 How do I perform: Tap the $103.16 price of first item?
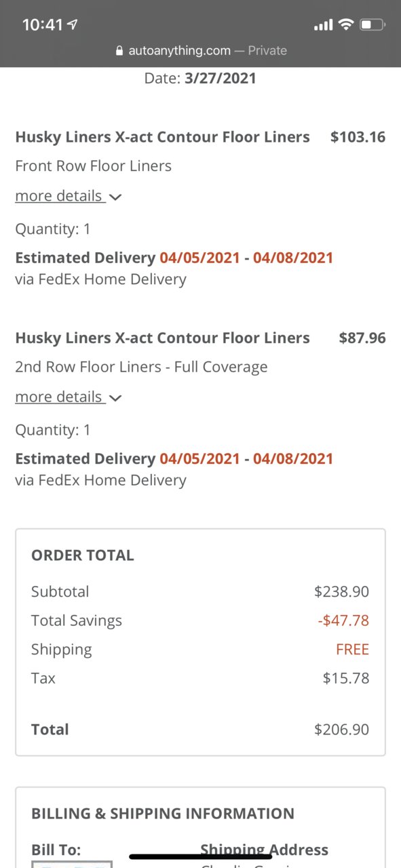click(x=358, y=137)
